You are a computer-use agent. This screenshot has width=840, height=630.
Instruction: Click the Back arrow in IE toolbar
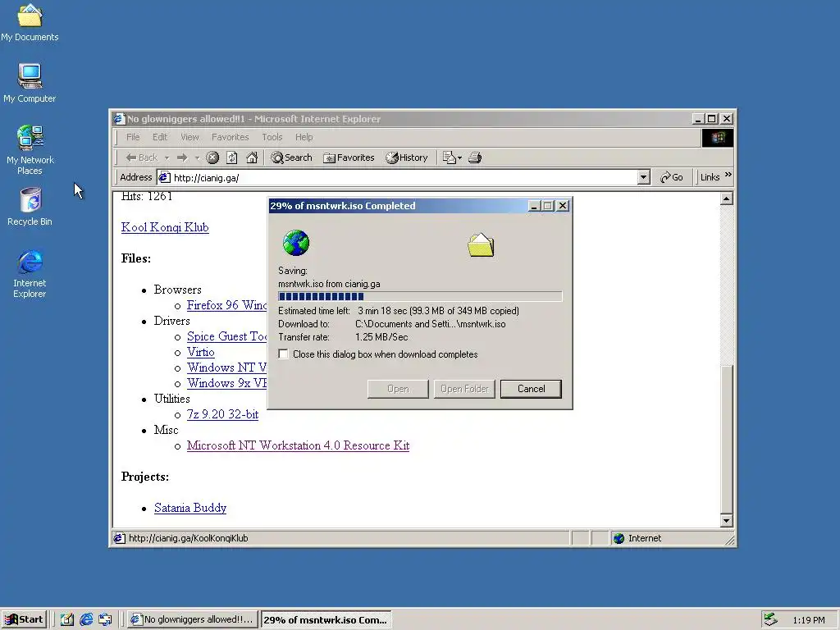[141, 157]
